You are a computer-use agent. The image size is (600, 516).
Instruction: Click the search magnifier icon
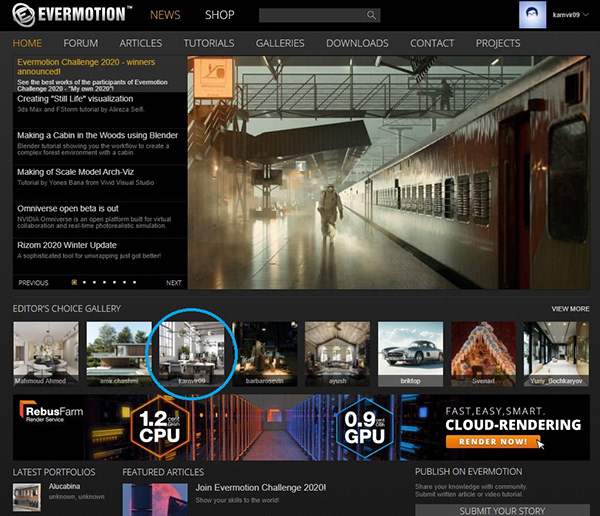[x=371, y=16]
